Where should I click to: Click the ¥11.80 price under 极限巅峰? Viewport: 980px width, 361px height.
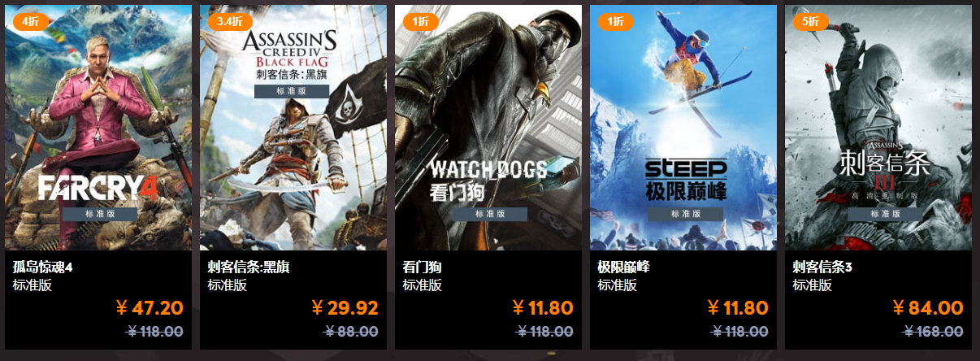[737, 308]
